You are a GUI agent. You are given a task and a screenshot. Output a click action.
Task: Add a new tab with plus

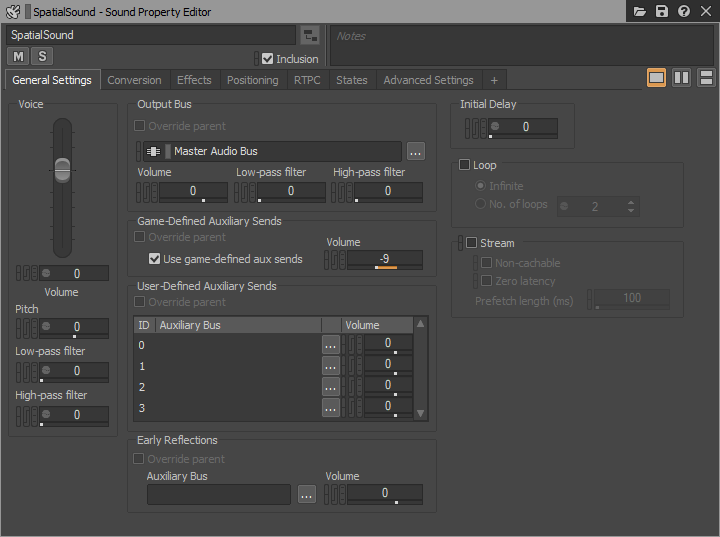[494, 80]
